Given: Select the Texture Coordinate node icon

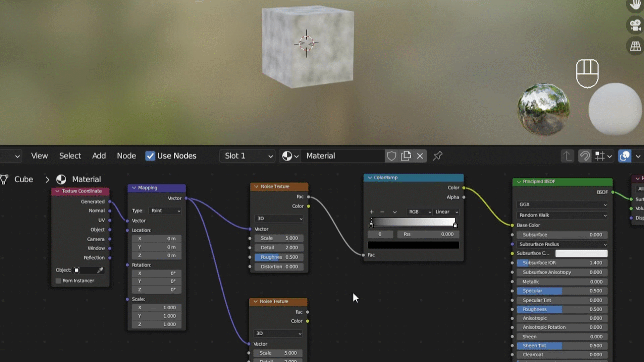Looking at the screenshot, I should pos(57,191).
